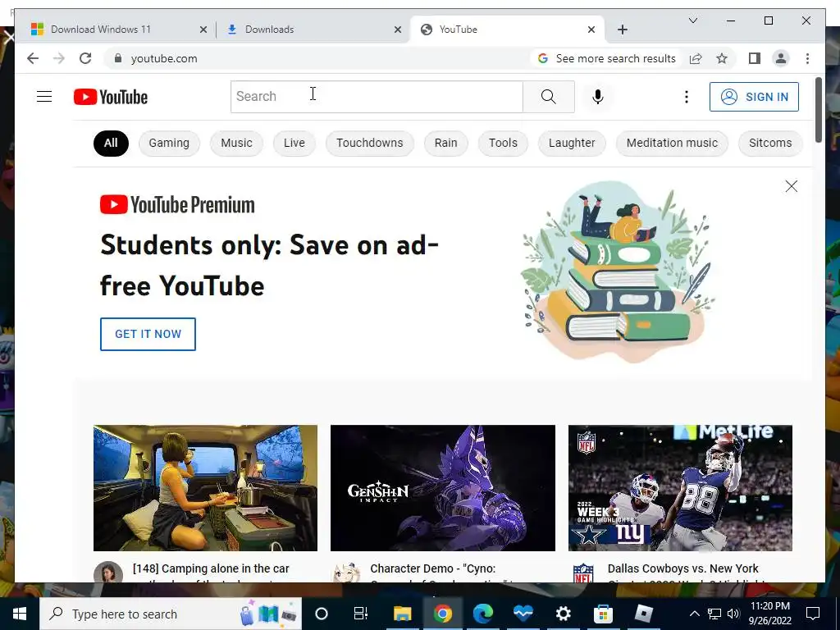
Task: Start voice search with microphone icon
Action: [598, 97]
